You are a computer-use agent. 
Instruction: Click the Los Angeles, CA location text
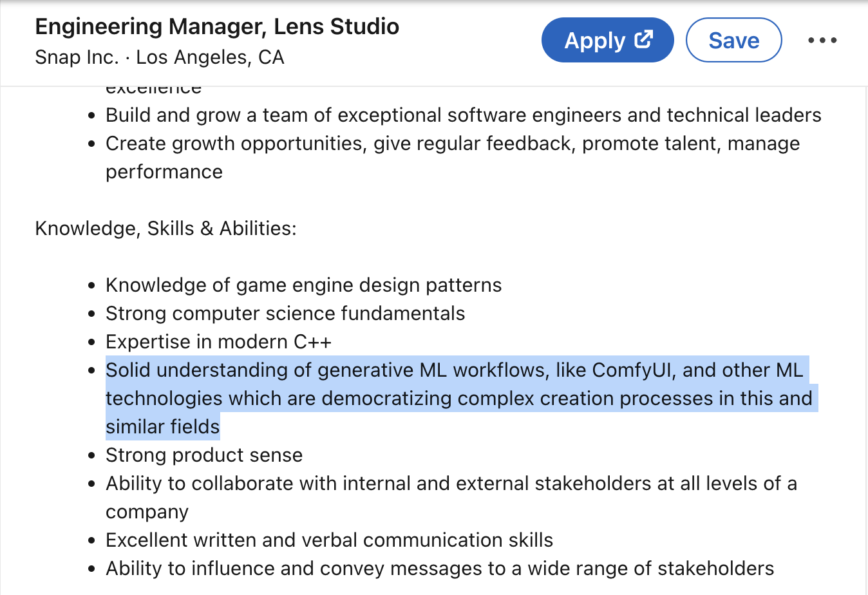(210, 57)
